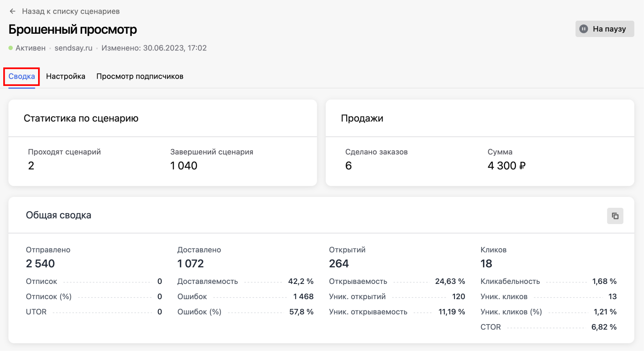Image resolution: width=644 pixels, height=351 pixels.
Task: Select the highlighted Сводка tab
Action: pos(21,76)
